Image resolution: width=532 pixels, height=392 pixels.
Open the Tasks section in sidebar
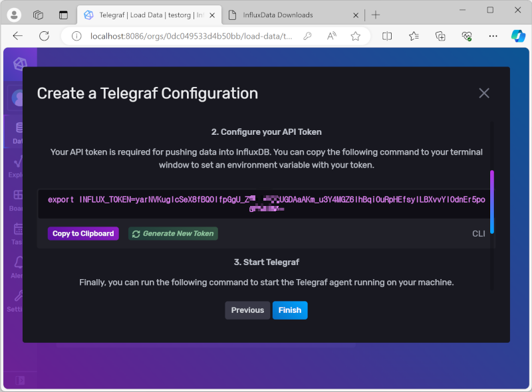coord(16,234)
